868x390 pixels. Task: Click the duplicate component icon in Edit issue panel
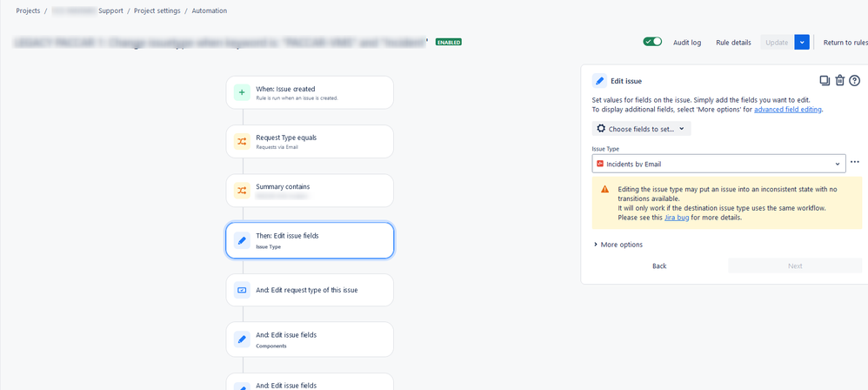pyautogui.click(x=825, y=81)
